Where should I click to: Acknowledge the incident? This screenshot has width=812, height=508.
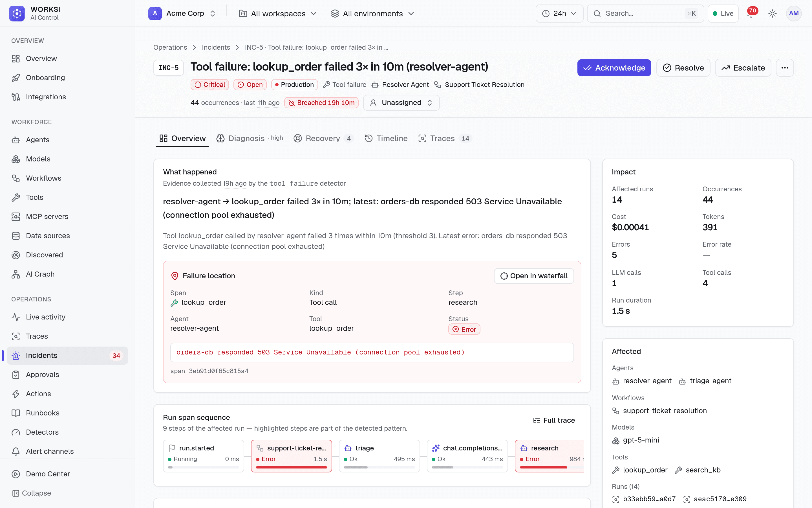[x=614, y=68]
